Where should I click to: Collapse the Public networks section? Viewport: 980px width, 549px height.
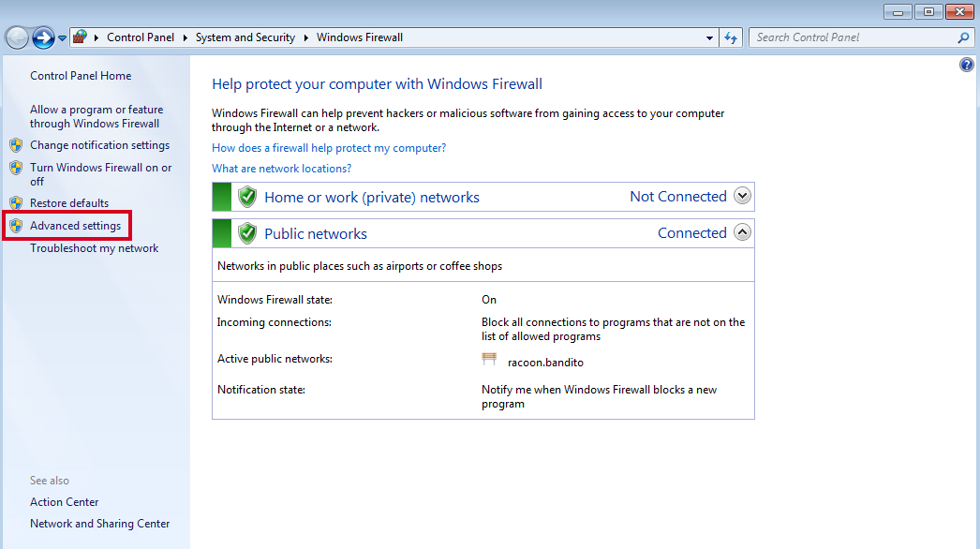(x=742, y=231)
